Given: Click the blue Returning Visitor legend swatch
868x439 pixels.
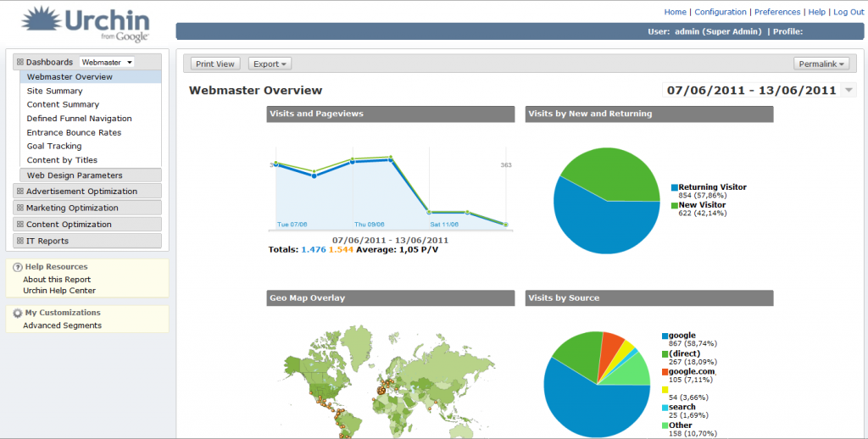Looking at the screenshot, I should pyautogui.click(x=675, y=187).
